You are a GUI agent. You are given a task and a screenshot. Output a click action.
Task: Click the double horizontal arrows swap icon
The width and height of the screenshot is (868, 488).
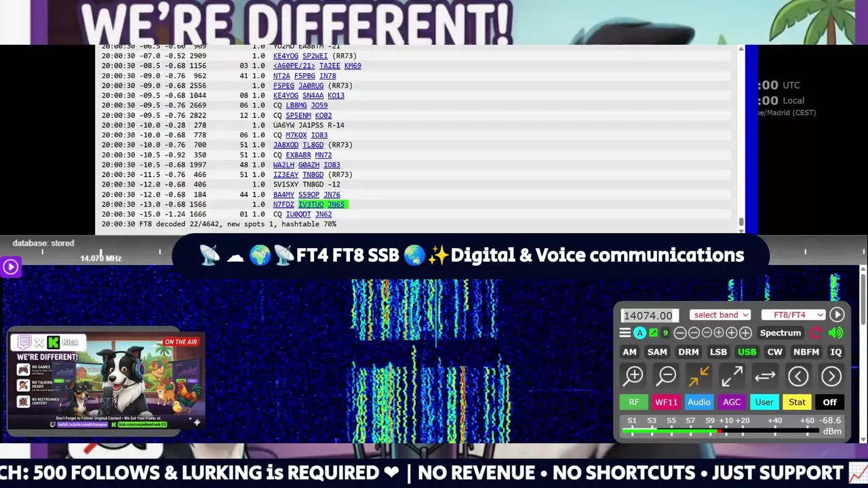[764, 375]
